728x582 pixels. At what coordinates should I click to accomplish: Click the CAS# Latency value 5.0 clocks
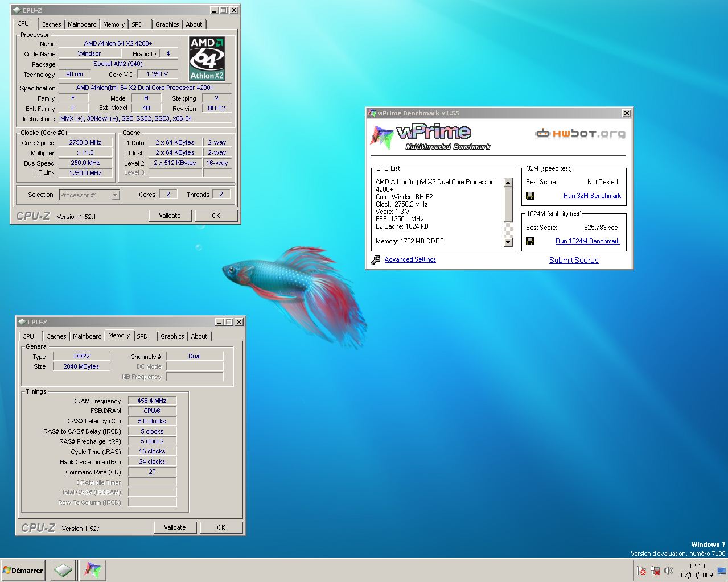[x=152, y=421]
